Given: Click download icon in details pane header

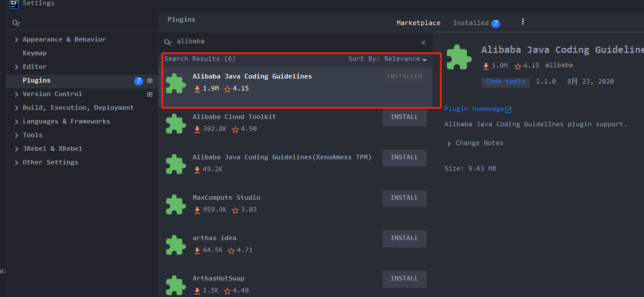Looking at the screenshot, I should (x=486, y=66).
